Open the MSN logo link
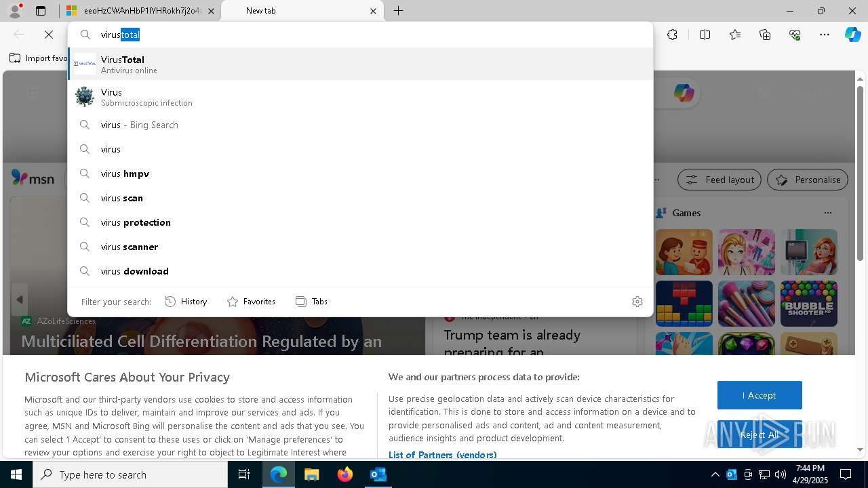Image resolution: width=868 pixels, height=488 pixels. click(33, 178)
